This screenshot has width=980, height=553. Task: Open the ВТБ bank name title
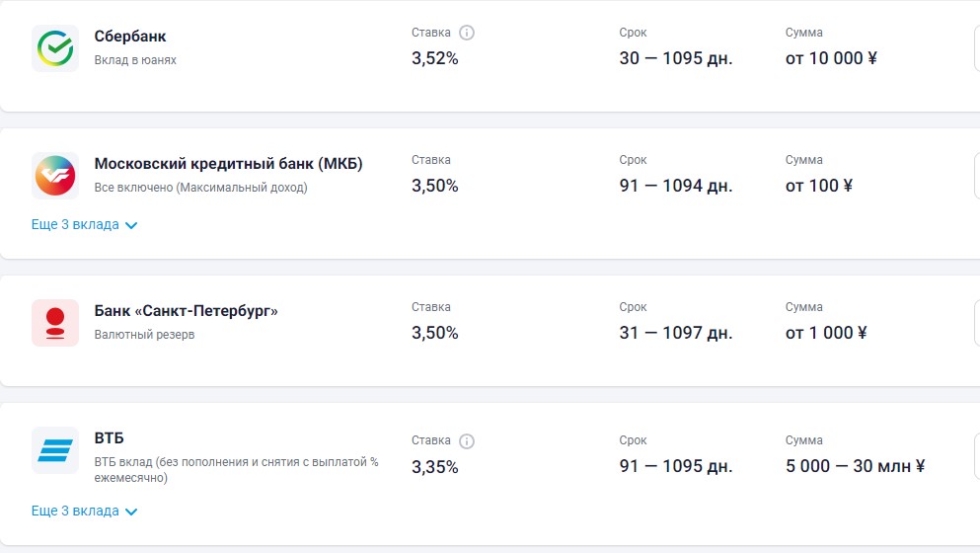(x=109, y=437)
